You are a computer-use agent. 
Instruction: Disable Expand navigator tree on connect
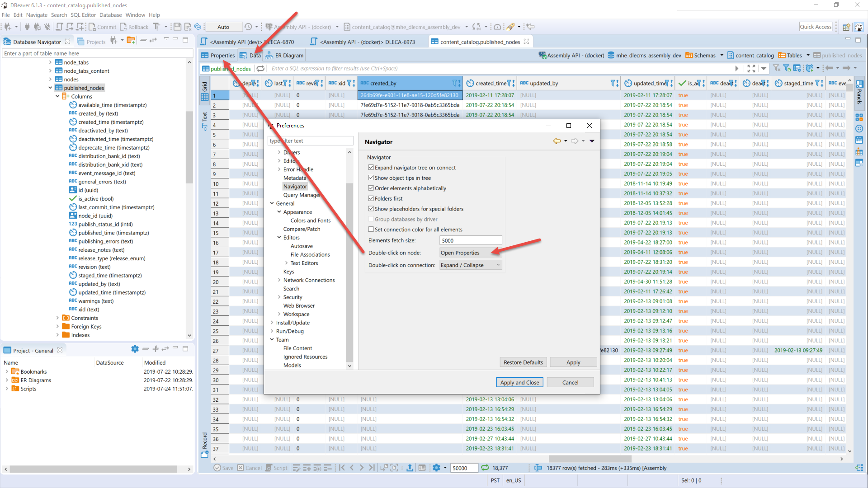coord(371,167)
